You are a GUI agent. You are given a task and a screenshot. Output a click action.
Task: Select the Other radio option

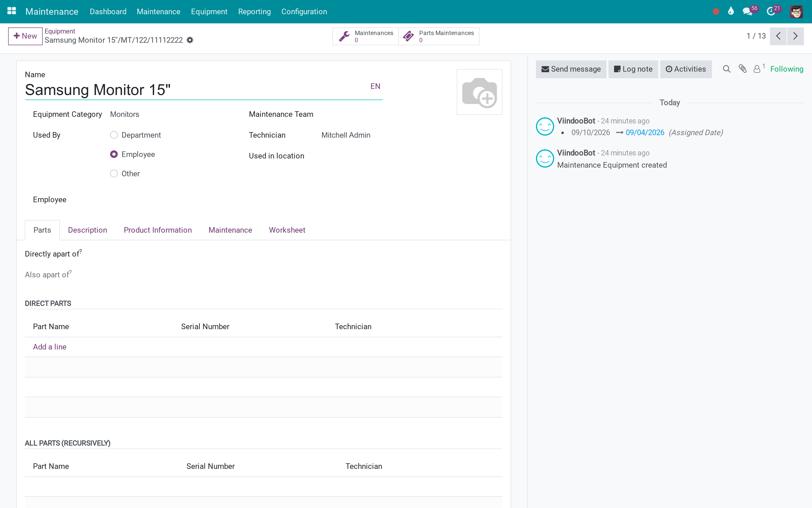(114, 174)
